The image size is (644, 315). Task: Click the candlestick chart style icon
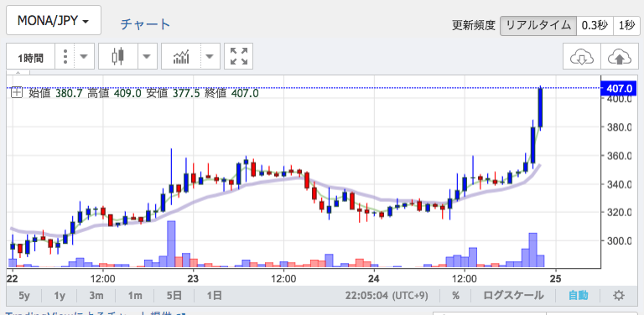click(x=118, y=56)
